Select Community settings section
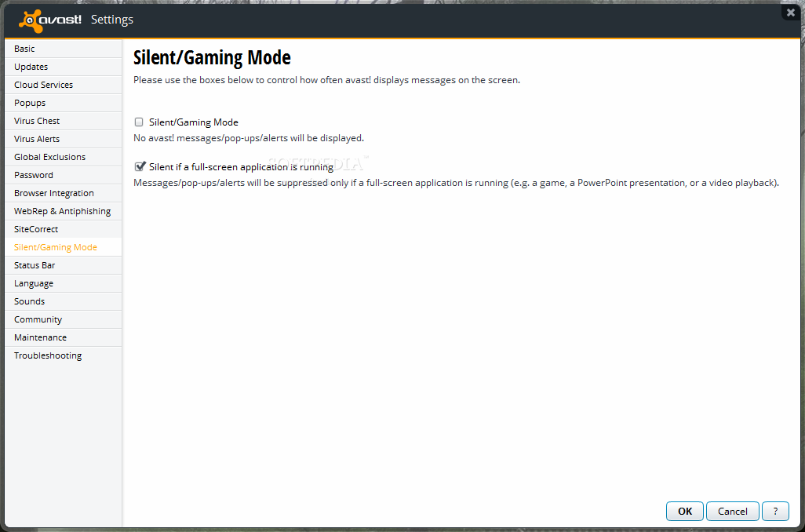 (63, 319)
